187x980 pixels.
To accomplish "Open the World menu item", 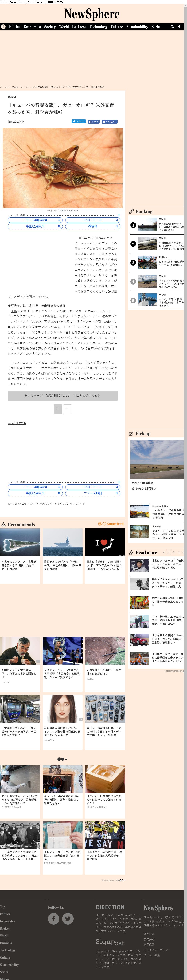I will pos(64,27).
